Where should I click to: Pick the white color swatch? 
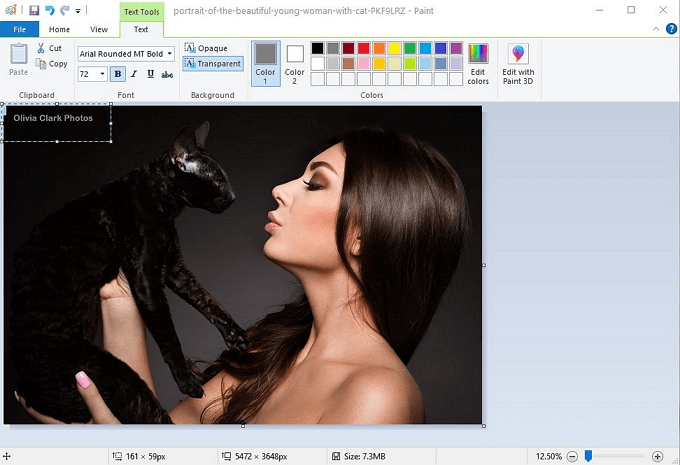click(317, 64)
